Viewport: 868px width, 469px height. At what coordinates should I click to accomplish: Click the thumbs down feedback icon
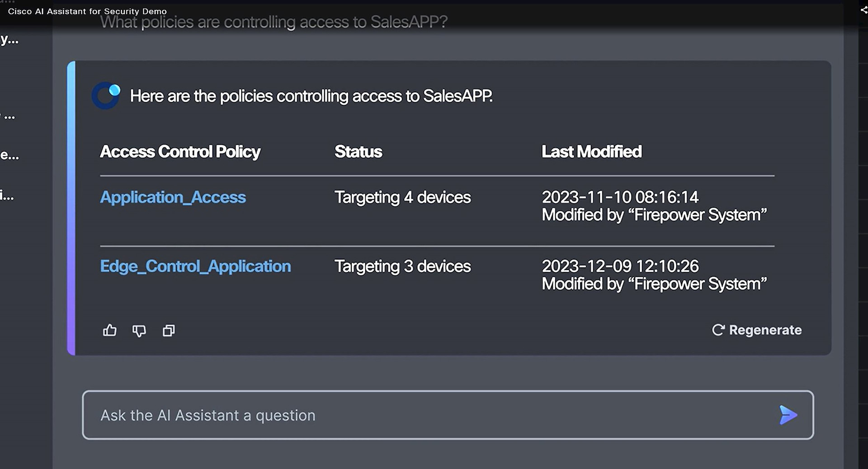coord(139,331)
